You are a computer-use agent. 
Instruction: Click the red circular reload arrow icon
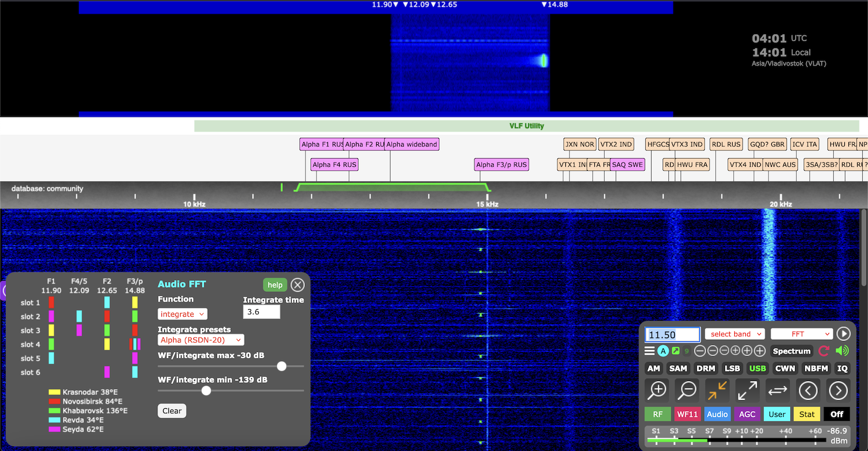[824, 351]
